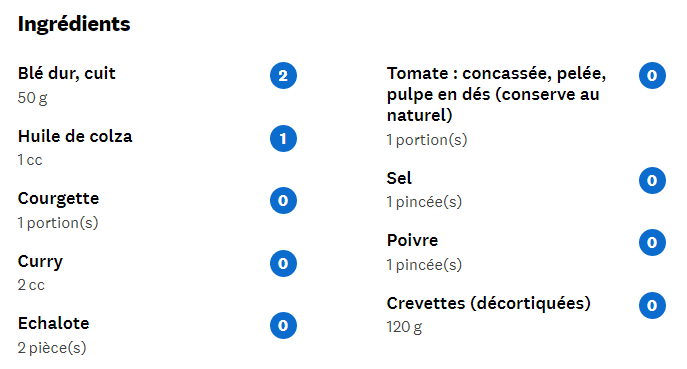
Task: Open the Poivre ingredient entry
Action: coord(412,241)
